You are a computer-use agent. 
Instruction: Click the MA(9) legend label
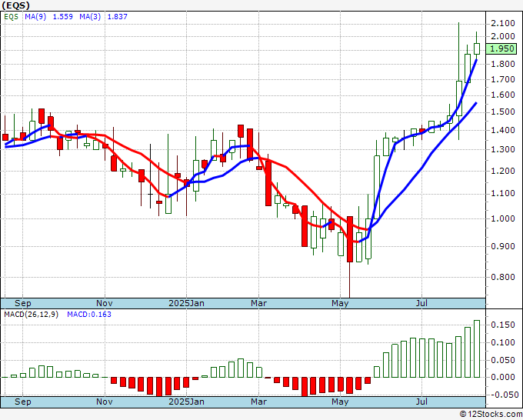click(35, 17)
